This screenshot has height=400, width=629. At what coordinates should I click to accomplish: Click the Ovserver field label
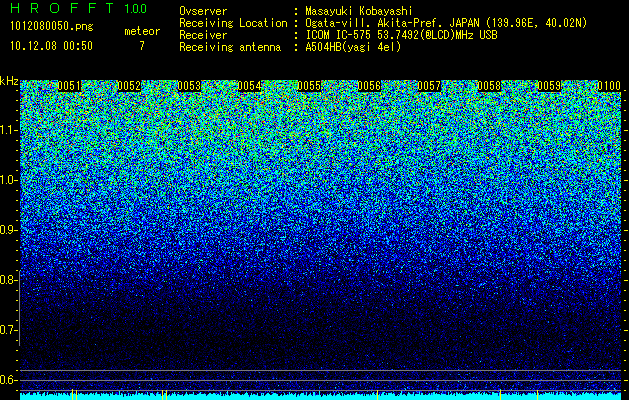pos(203,11)
